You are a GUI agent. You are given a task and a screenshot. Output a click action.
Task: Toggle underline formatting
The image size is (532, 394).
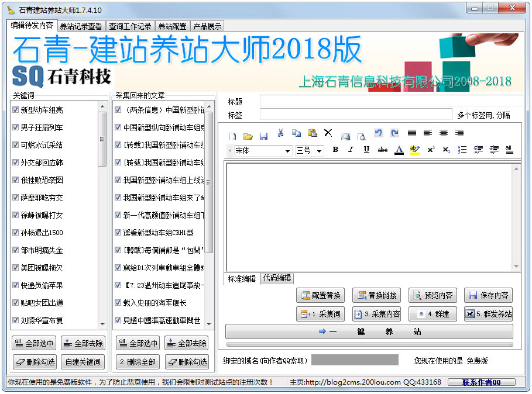pyautogui.click(x=366, y=150)
